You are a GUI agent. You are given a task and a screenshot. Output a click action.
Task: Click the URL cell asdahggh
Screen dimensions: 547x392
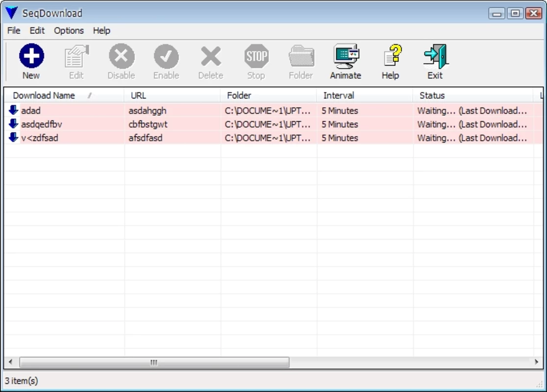click(x=147, y=111)
